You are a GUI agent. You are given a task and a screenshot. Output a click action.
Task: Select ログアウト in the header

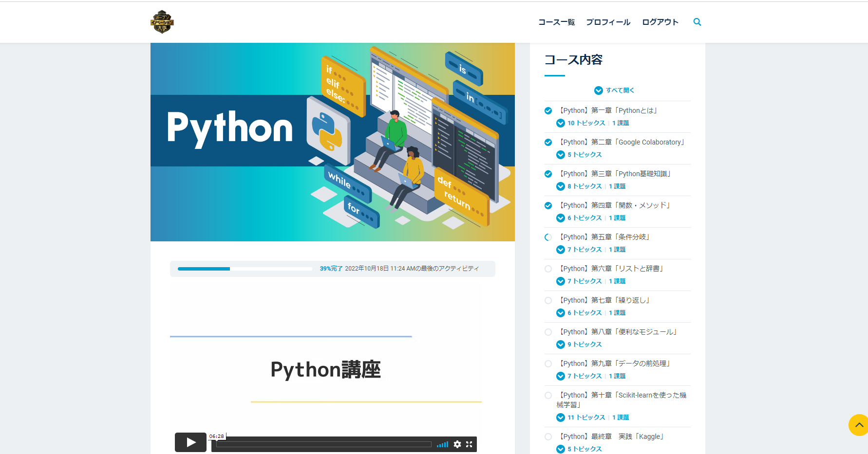[x=660, y=22]
